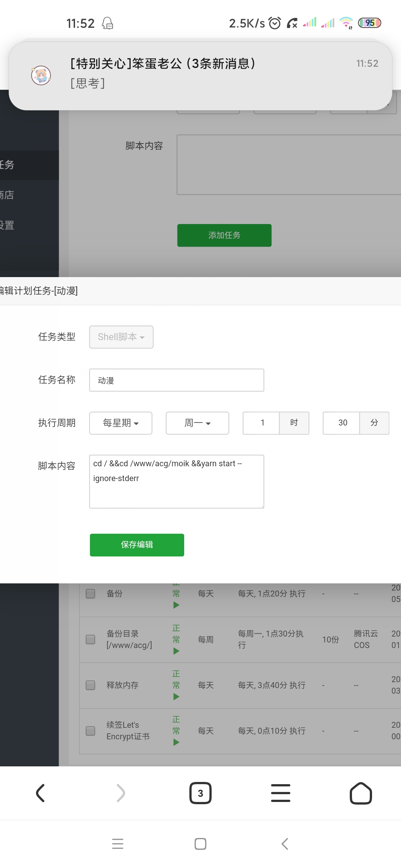Click 保存编辑 button

[x=137, y=545]
